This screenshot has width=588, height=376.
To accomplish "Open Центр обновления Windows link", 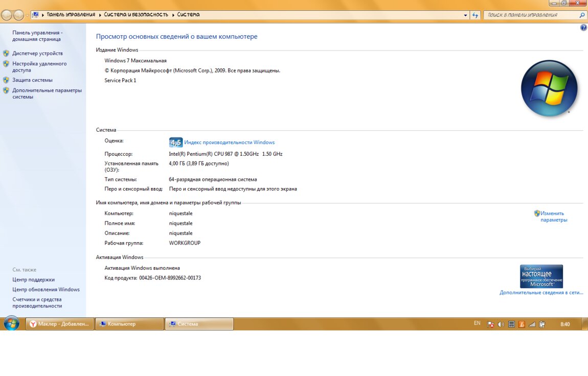I will [x=46, y=290].
